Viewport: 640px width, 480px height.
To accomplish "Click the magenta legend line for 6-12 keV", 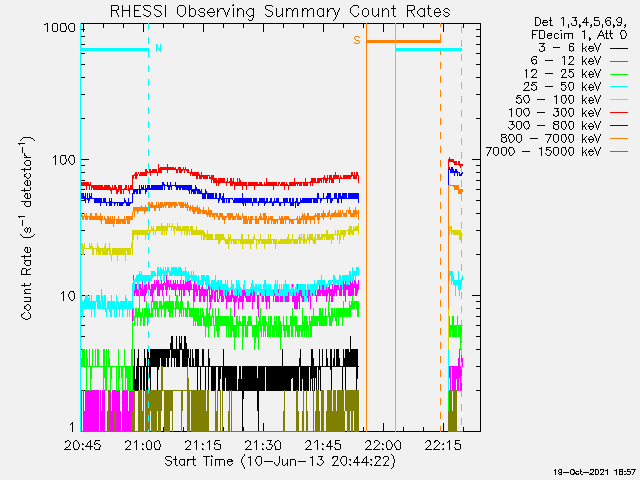I will [619, 62].
